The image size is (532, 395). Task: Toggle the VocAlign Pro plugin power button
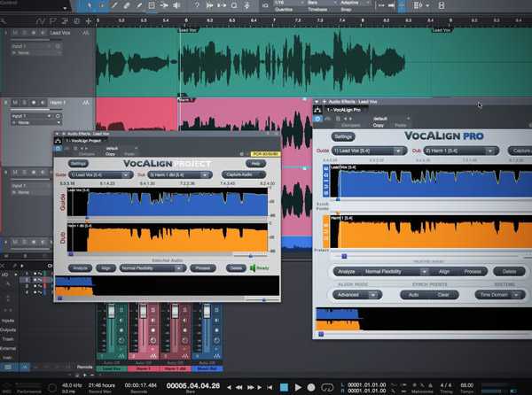pyautogui.click(x=317, y=119)
